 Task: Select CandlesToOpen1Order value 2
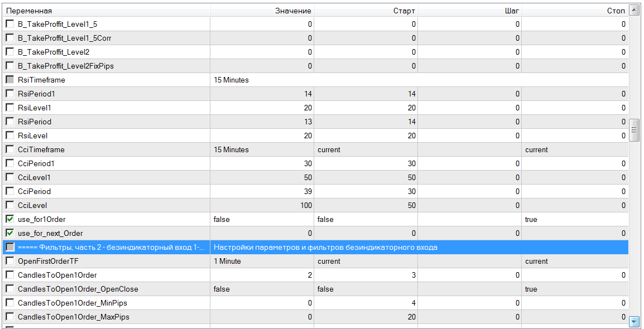click(x=310, y=275)
